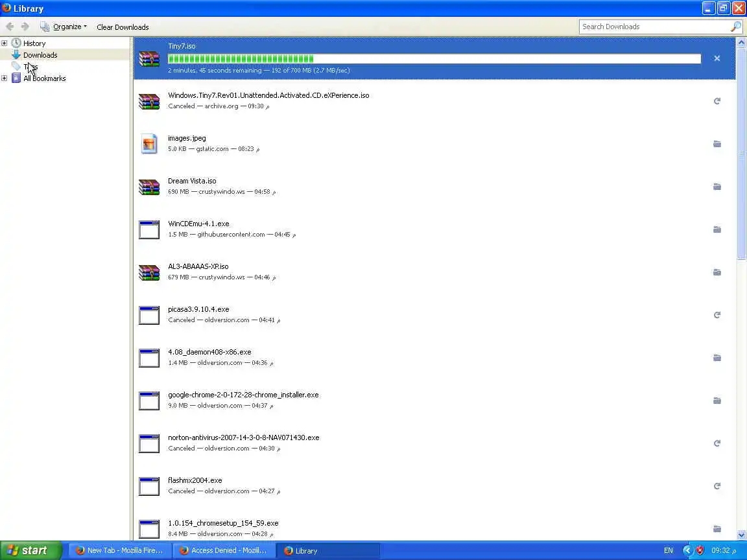Screen dimensions: 747x560
Task: Click the Windows.Tiny7.Rev01 archive file icon
Action: tap(149, 101)
